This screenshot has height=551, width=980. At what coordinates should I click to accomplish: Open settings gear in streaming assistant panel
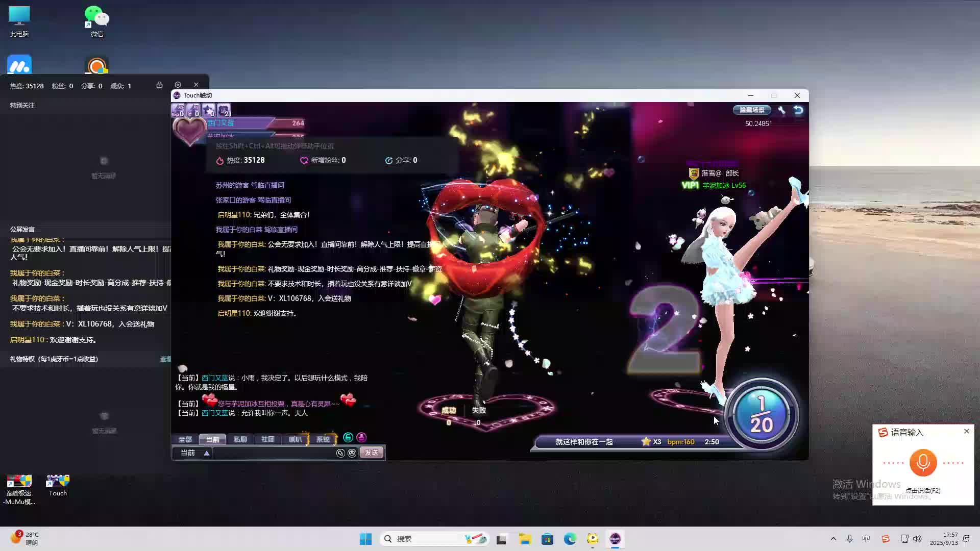[x=178, y=85]
